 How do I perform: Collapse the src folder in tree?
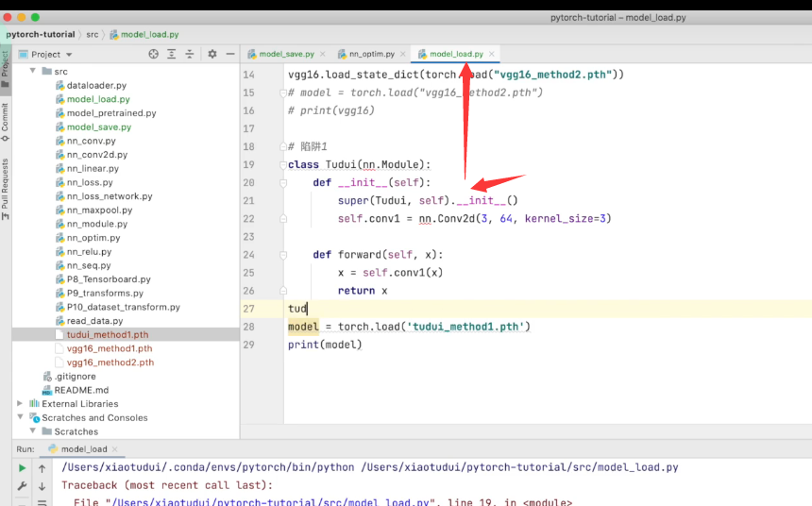(x=33, y=71)
